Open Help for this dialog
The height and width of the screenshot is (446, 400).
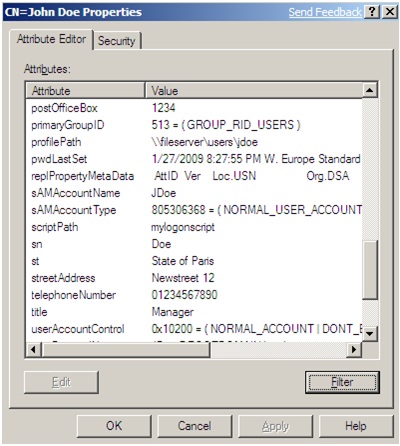(356, 426)
